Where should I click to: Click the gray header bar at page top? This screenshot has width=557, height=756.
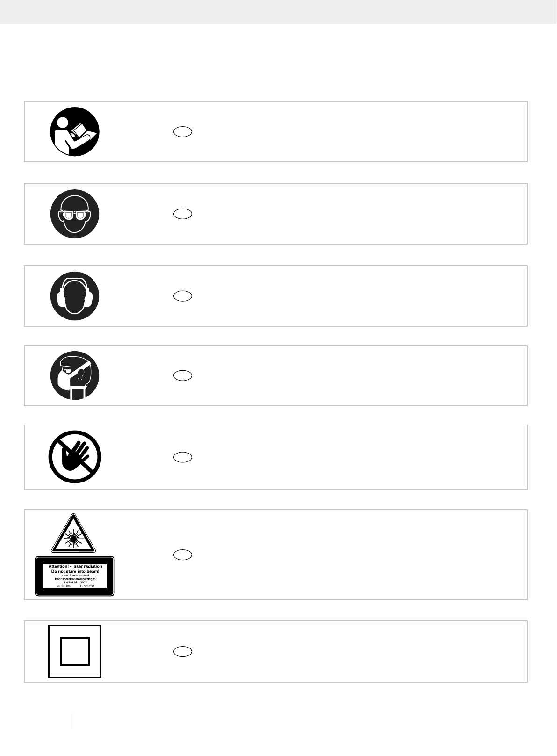pyautogui.click(x=278, y=12)
